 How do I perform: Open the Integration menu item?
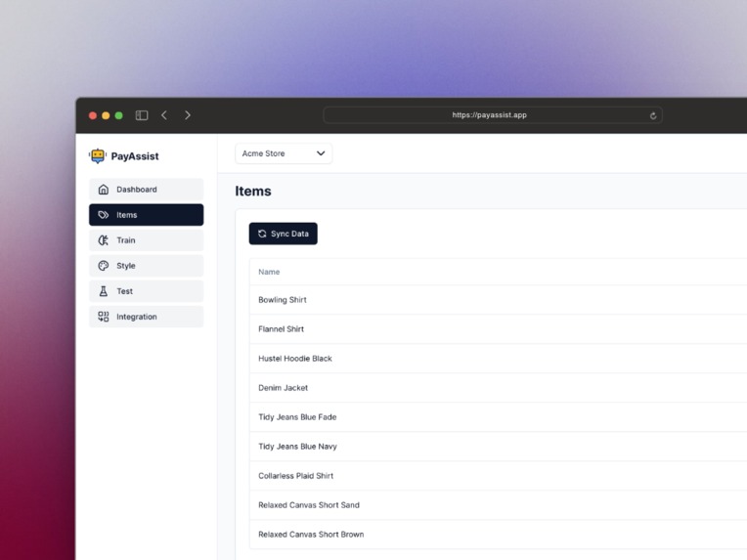(147, 317)
